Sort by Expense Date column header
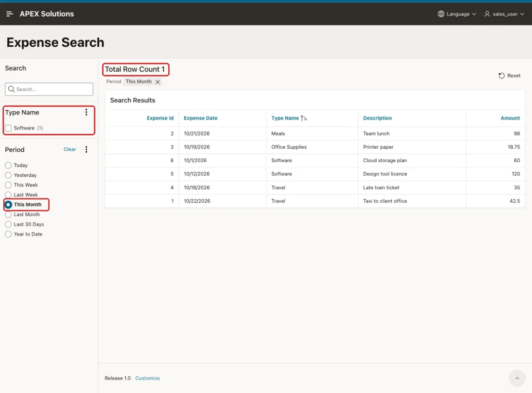 click(201, 118)
